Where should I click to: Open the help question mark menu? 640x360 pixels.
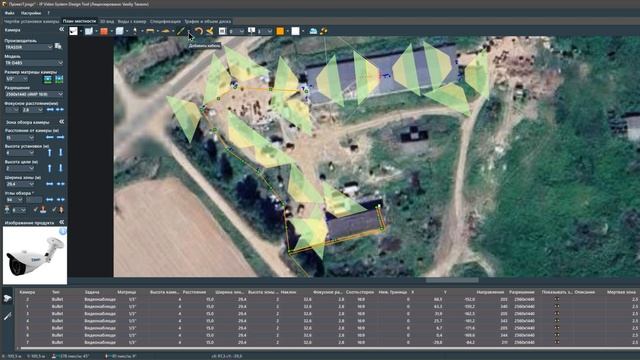pyautogui.click(x=48, y=13)
